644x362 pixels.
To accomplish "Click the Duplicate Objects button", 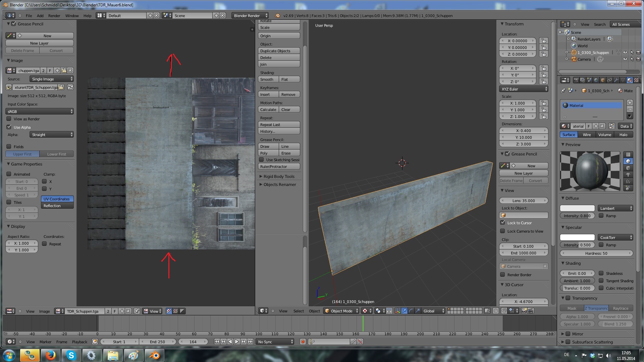I will click(279, 51).
